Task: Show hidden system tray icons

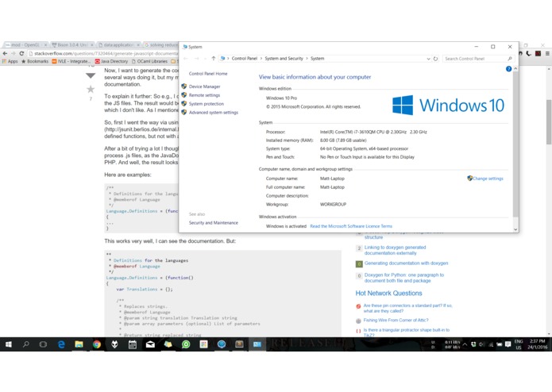Action: [x=465, y=344]
